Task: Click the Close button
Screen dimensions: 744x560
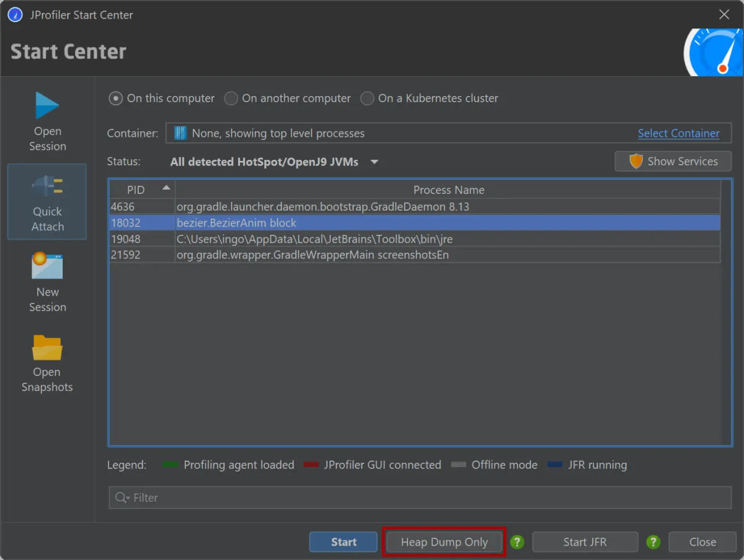Action: (x=702, y=542)
